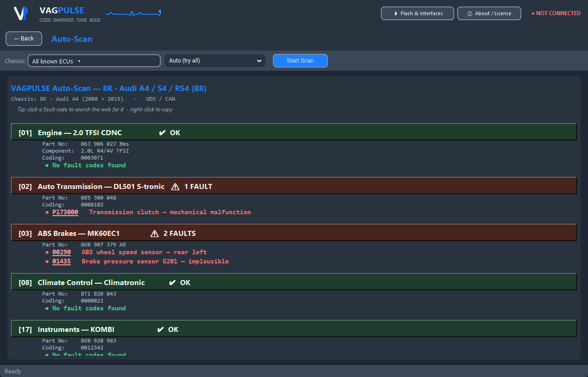Screen dimensions: 588x377
Task: Select the ABS Brakes MK60EC1 header
Action: 294,234
